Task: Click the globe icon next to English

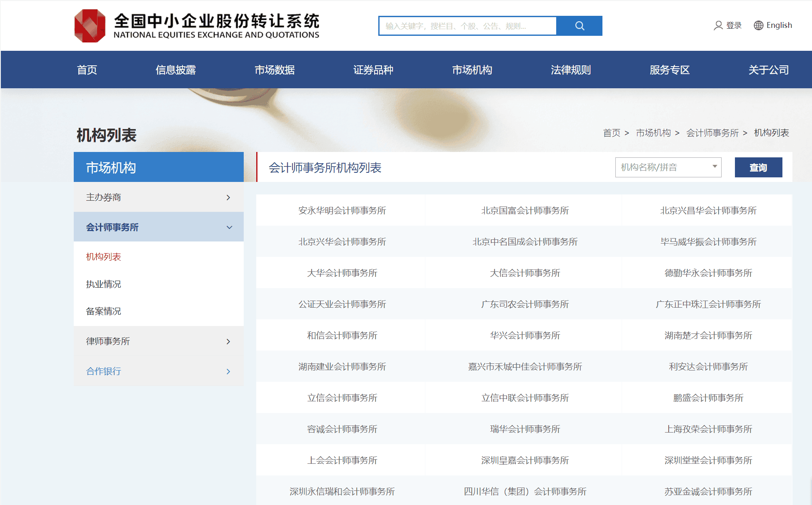Action: [x=758, y=25]
